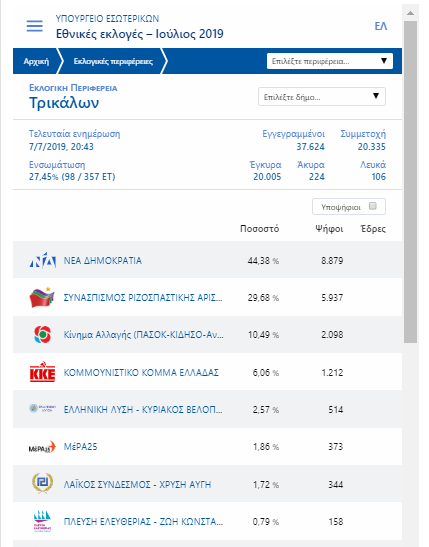Click the Νέα Δημοκρατία party logo
This screenshot has height=547, width=429.
click(43, 260)
